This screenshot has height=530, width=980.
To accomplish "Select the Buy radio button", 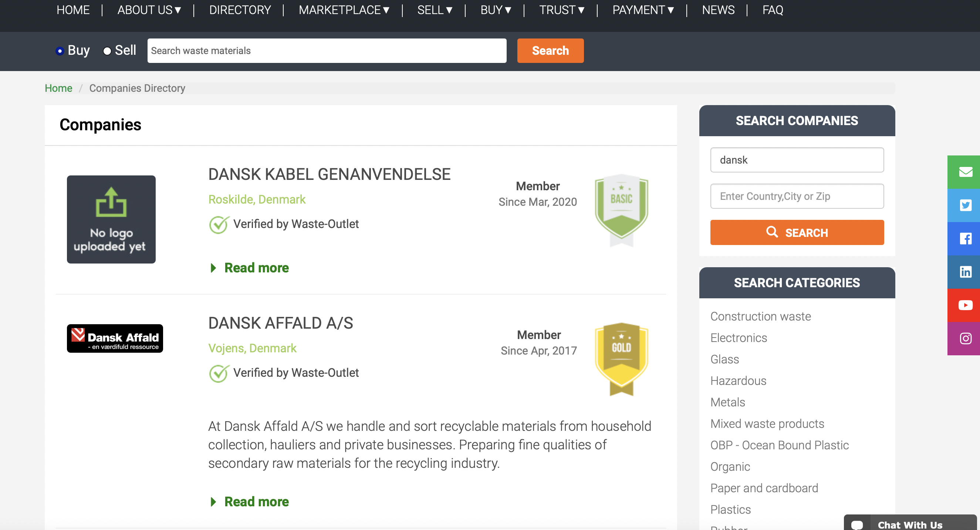I will (x=60, y=51).
